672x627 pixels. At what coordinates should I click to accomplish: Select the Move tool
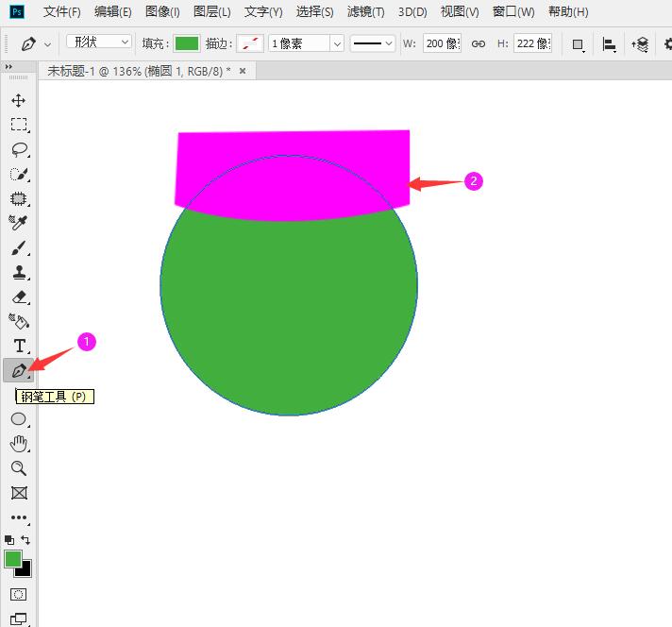(18, 100)
